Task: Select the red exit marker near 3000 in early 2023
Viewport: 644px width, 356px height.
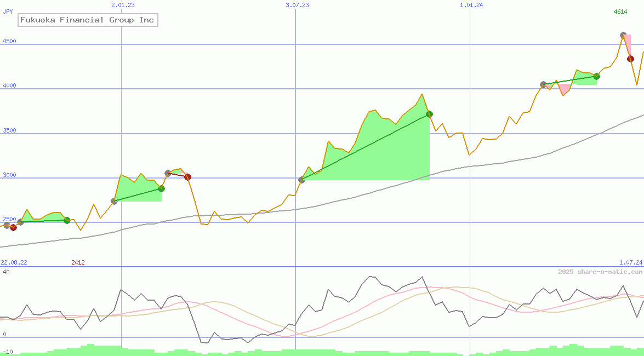Action: coord(187,177)
